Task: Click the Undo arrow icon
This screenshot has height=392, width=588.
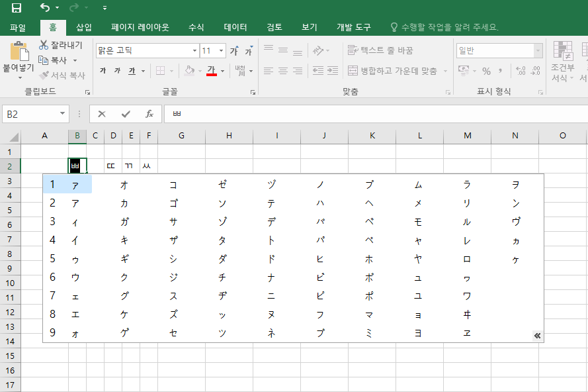Action: (x=45, y=7)
